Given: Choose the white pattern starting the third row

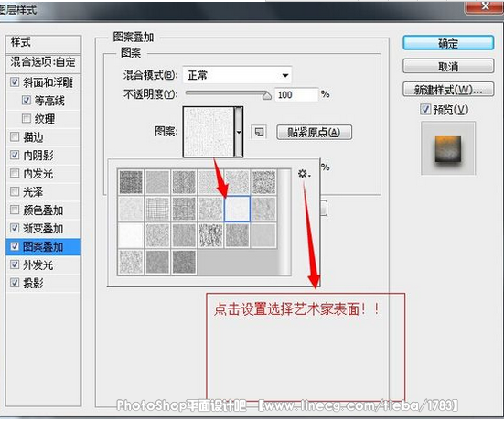Looking at the screenshot, I should (131, 236).
